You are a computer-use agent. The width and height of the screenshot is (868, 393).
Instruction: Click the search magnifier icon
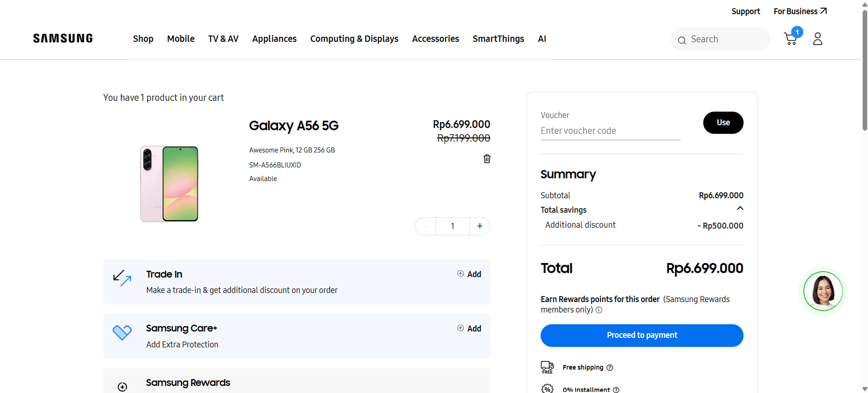pos(682,40)
